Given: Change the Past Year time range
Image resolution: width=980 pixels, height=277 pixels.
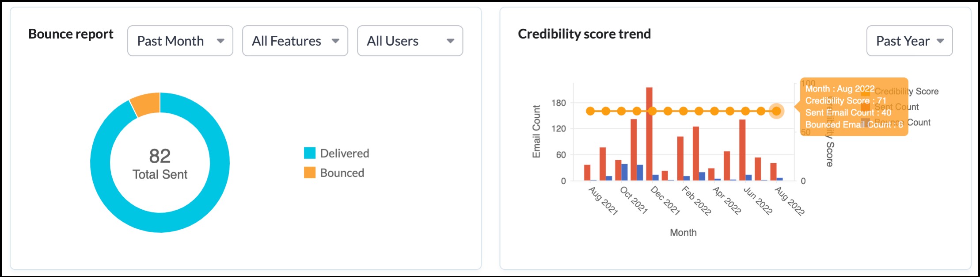Looking at the screenshot, I should point(909,41).
